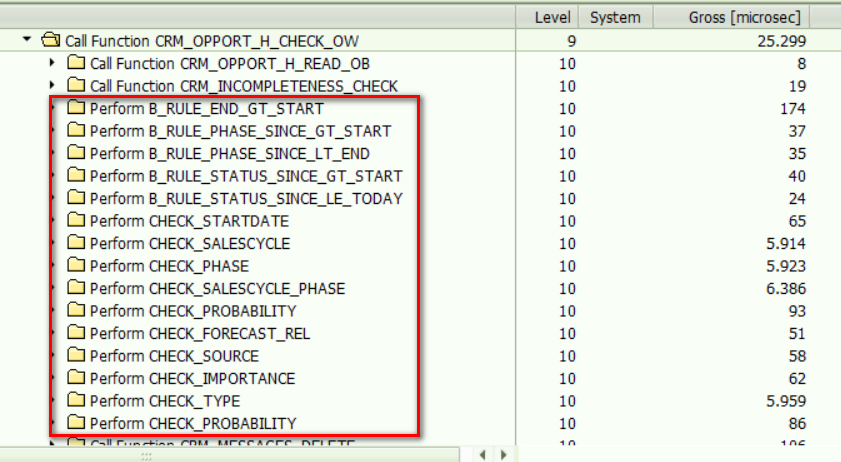Click gross value 62 for CHECK_IMPORTANCE
841x462 pixels.
coord(797,379)
